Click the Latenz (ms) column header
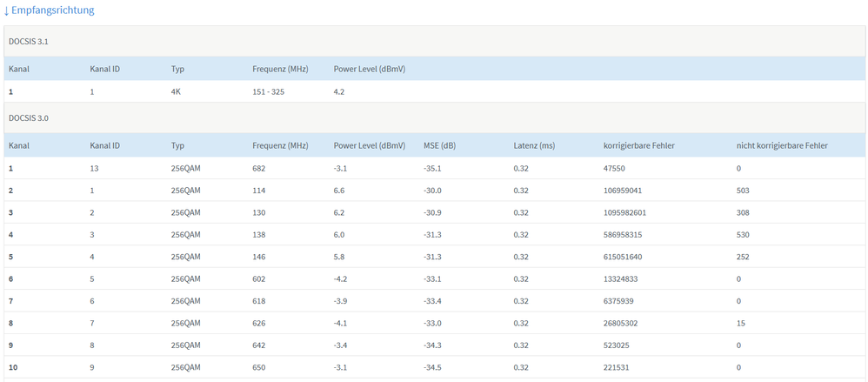The width and height of the screenshot is (868, 382). [x=534, y=145]
